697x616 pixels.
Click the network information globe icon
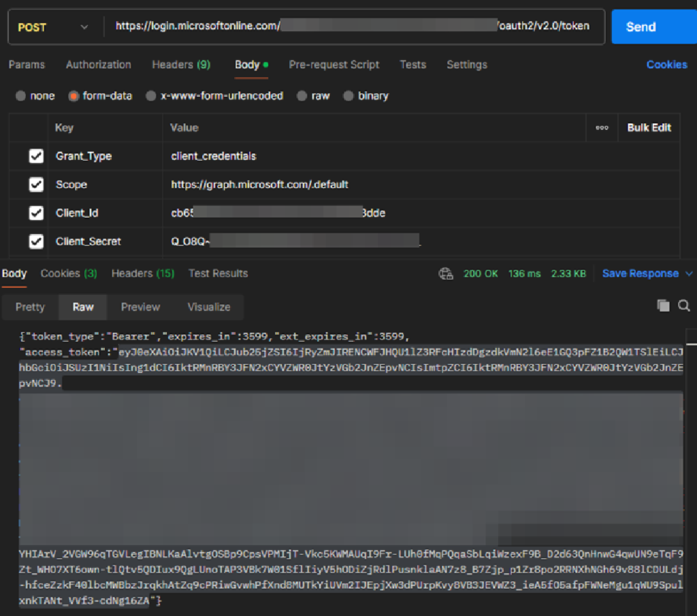[x=447, y=273]
